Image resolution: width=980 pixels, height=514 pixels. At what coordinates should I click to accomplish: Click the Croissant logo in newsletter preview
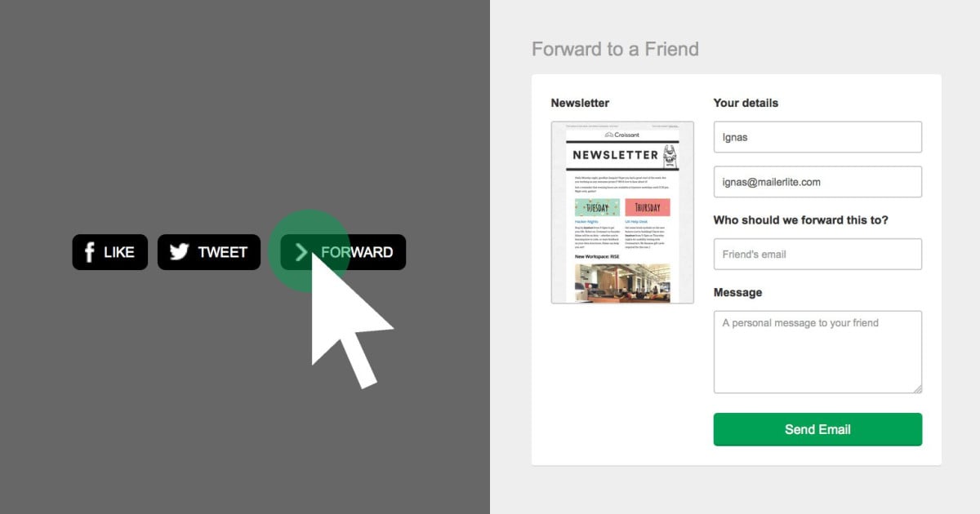point(622,135)
